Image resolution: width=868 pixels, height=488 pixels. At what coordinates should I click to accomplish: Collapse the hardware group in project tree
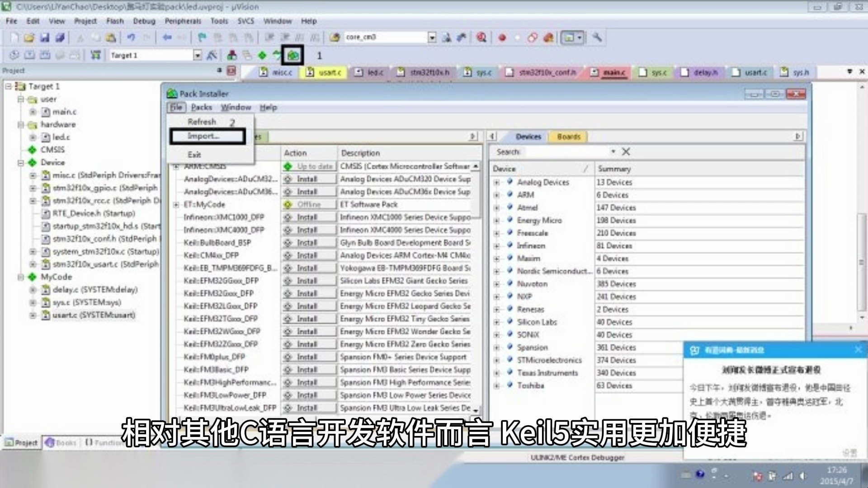pyautogui.click(x=21, y=124)
